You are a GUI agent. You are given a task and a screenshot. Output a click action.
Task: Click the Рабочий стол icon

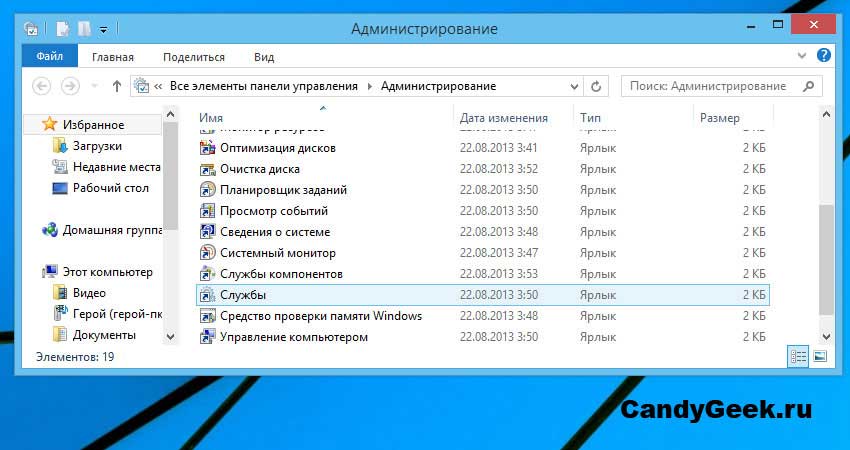60,188
